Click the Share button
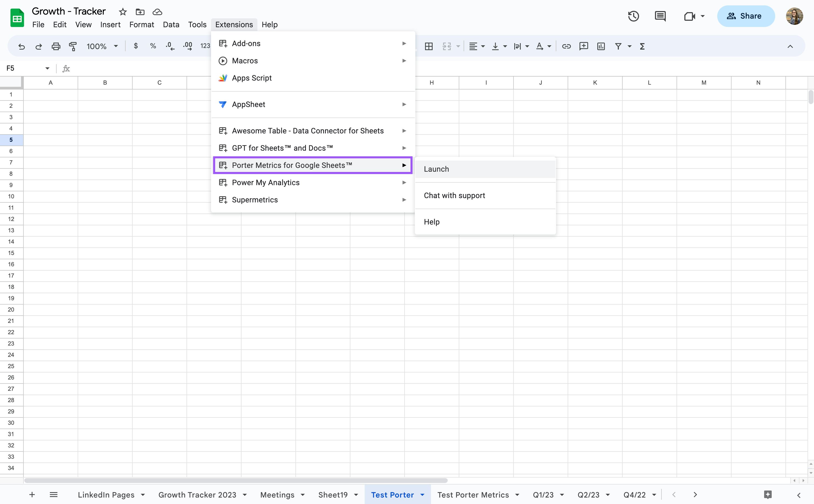This screenshot has height=504, width=814. click(746, 16)
